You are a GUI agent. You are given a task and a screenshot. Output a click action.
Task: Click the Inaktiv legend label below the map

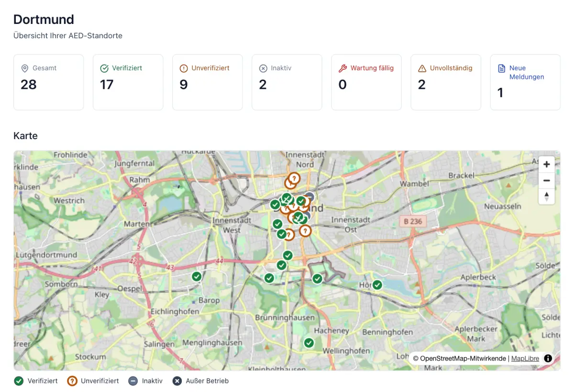coord(152,381)
